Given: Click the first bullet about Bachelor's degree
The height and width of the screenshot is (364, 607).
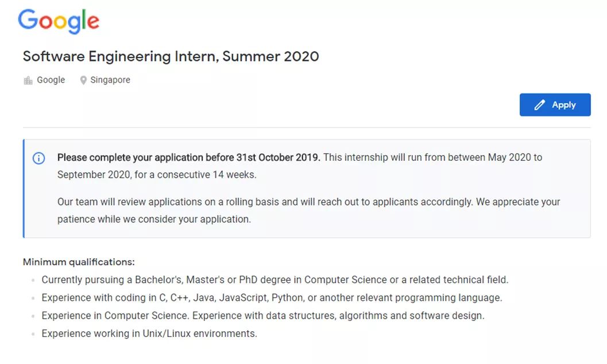Looking at the screenshot, I should pos(275,280).
